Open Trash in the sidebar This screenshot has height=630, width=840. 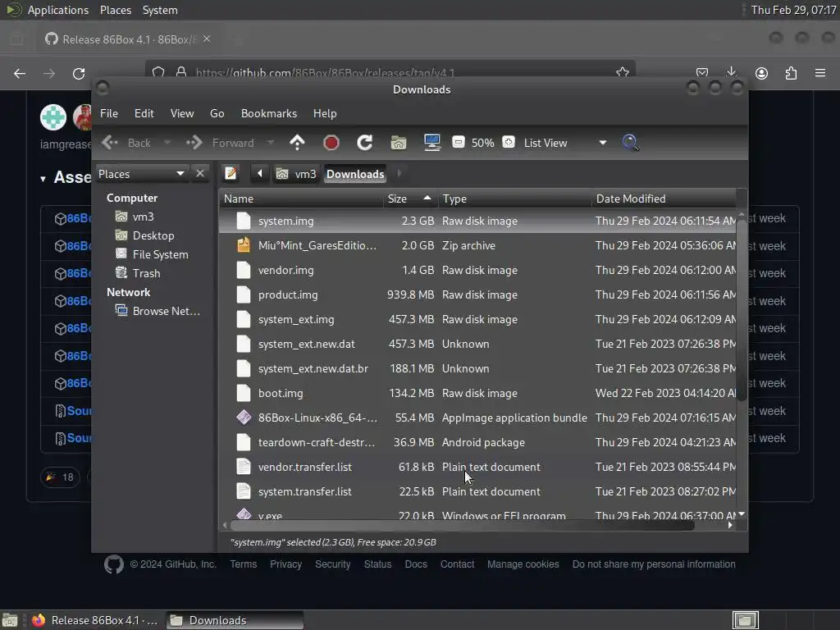[x=146, y=273]
